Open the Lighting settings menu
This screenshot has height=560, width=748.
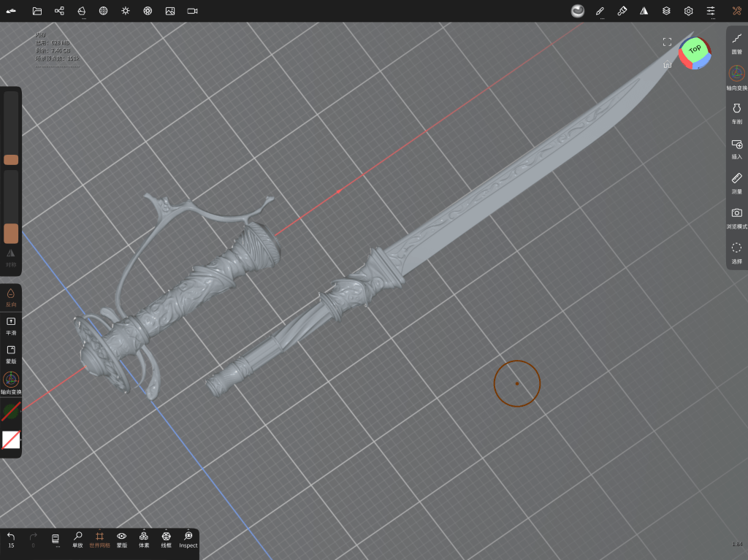(x=126, y=11)
